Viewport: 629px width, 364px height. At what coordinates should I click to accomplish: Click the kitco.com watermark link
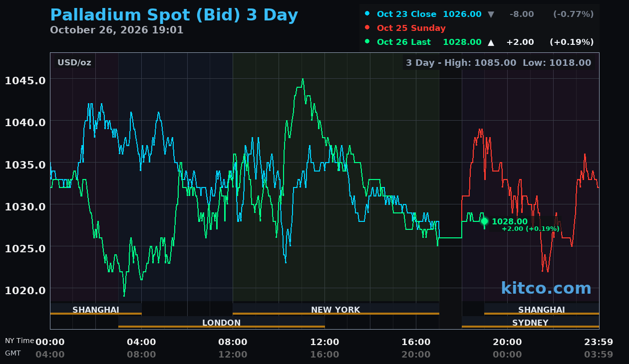(x=546, y=288)
